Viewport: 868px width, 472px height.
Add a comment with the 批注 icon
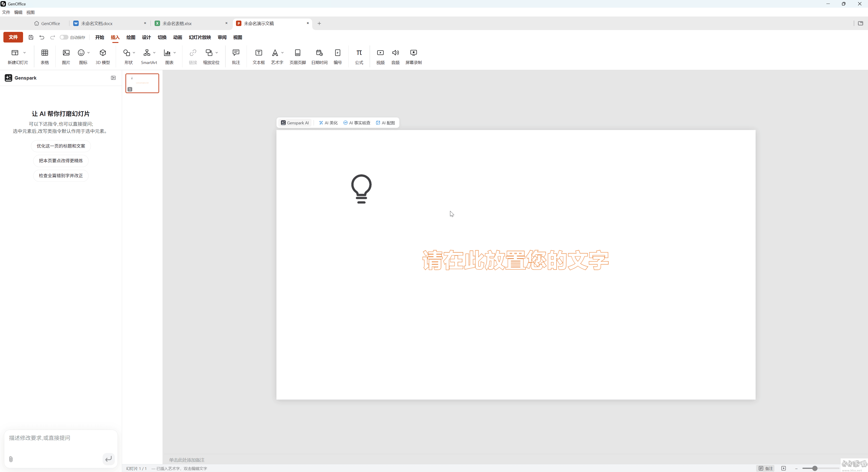pos(236,57)
